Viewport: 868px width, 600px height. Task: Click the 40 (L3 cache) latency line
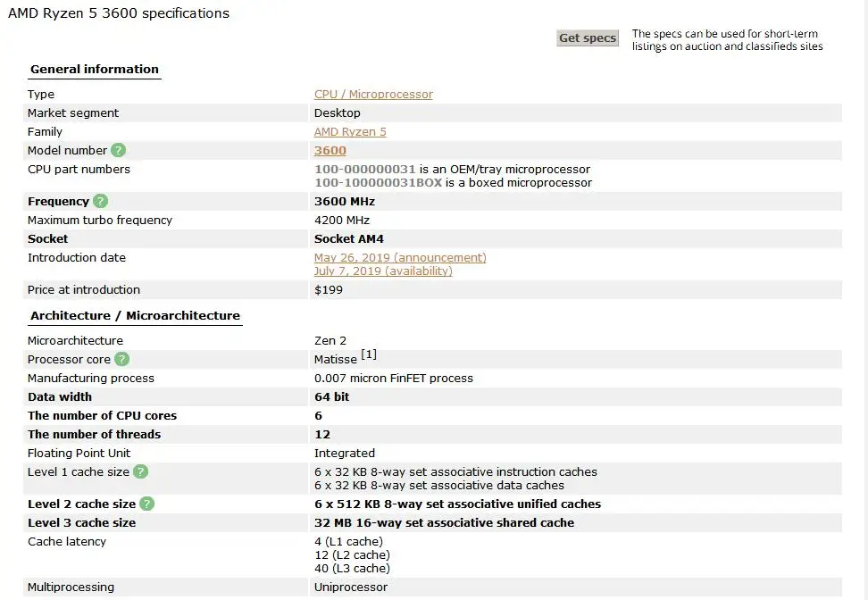352,569
